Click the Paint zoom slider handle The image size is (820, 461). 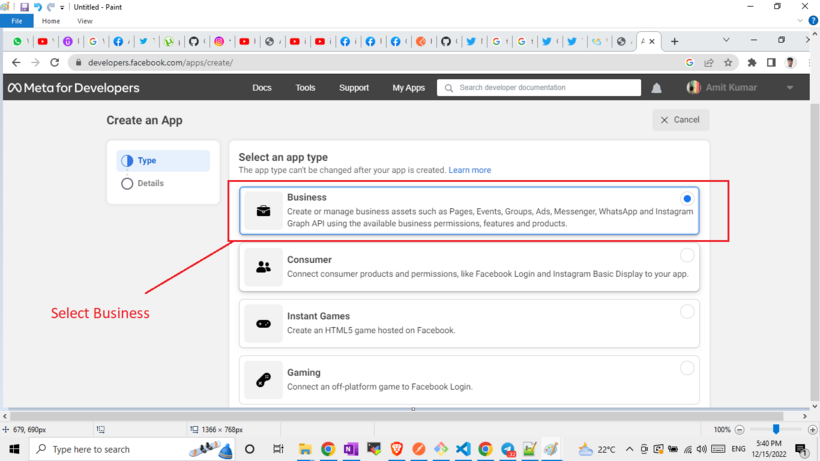[x=775, y=429]
